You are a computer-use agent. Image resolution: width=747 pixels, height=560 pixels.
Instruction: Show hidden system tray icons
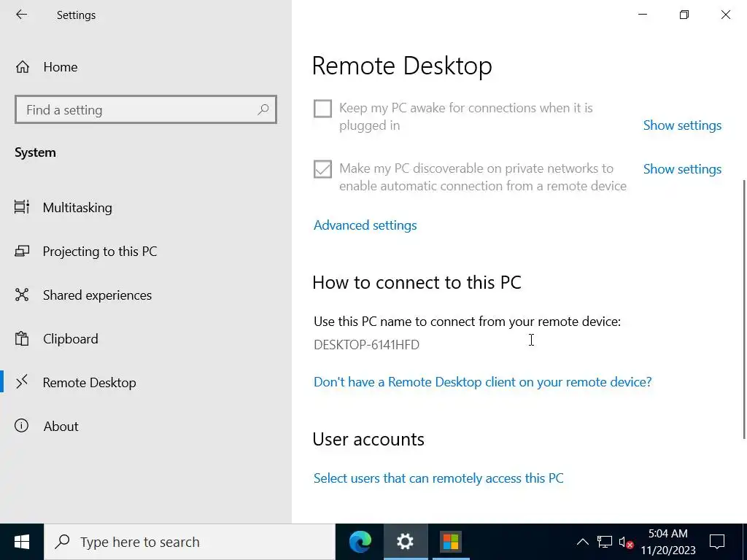582,542
